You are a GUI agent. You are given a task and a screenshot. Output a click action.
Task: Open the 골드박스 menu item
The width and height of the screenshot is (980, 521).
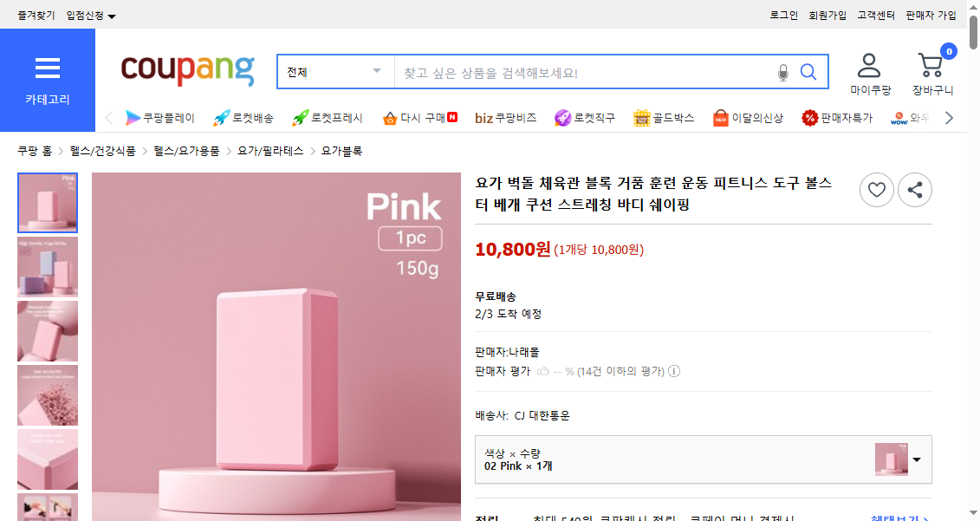click(x=663, y=118)
